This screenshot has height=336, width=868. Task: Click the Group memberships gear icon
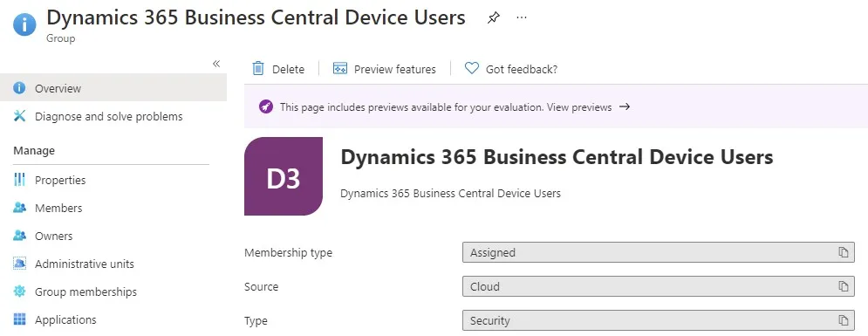[19, 291]
